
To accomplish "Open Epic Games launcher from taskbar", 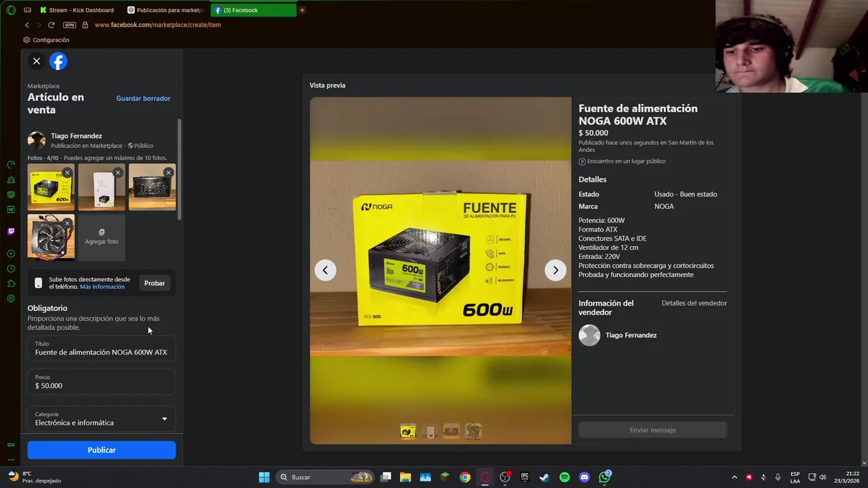I will [x=524, y=477].
